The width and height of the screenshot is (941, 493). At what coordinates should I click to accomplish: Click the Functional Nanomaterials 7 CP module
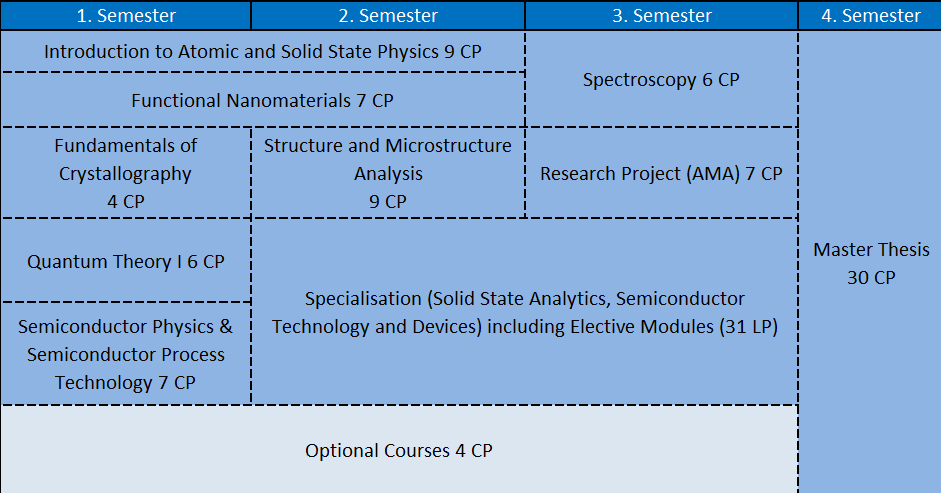coord(263,100)
